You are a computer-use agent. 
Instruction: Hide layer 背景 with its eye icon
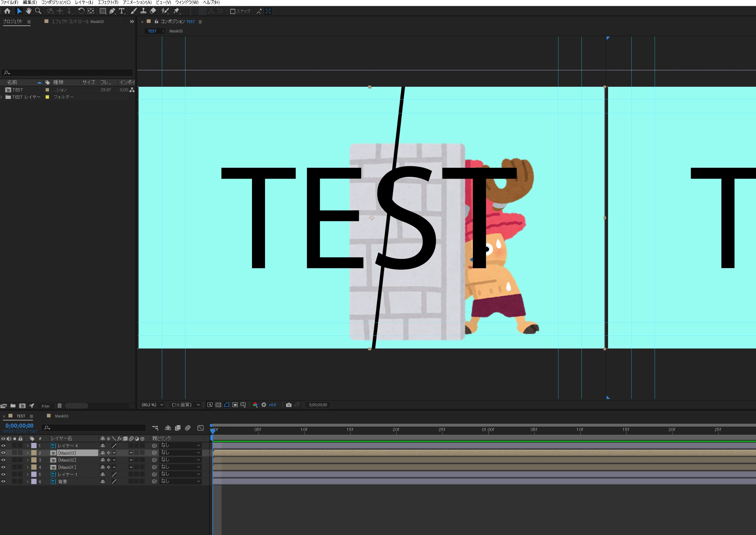[3, 481]
